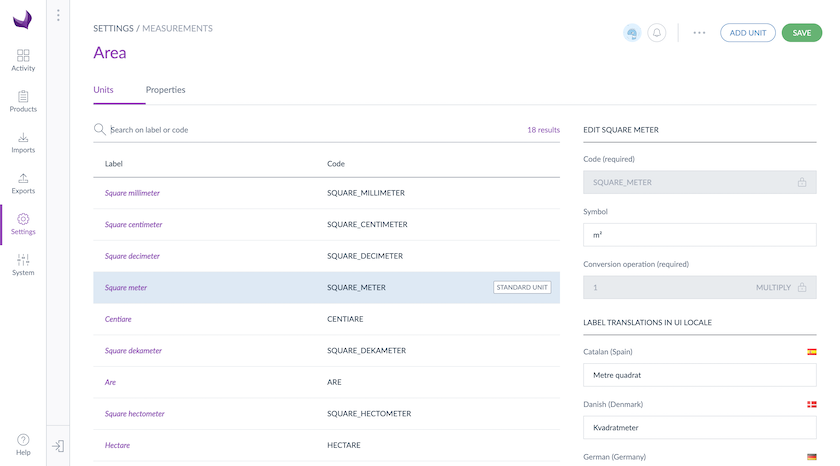Viewport: 840px width, 466px height.
Task: Click the HECTARE code cell
Action: point(344,445)
